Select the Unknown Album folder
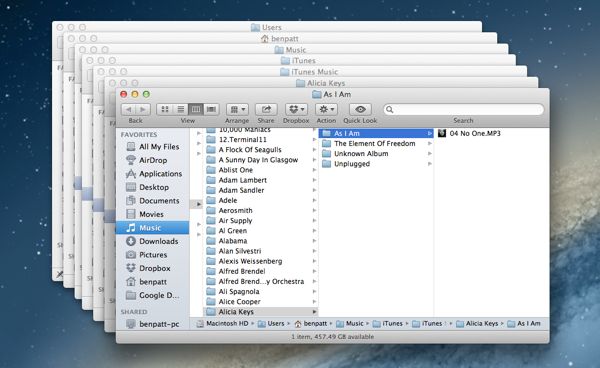 (x=376, y=154)
